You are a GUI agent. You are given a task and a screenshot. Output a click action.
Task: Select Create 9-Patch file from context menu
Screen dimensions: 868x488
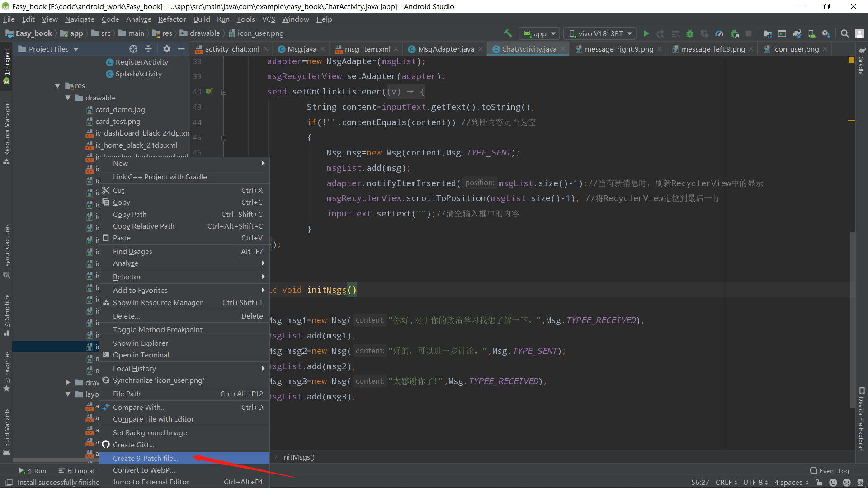pos(145,458)
